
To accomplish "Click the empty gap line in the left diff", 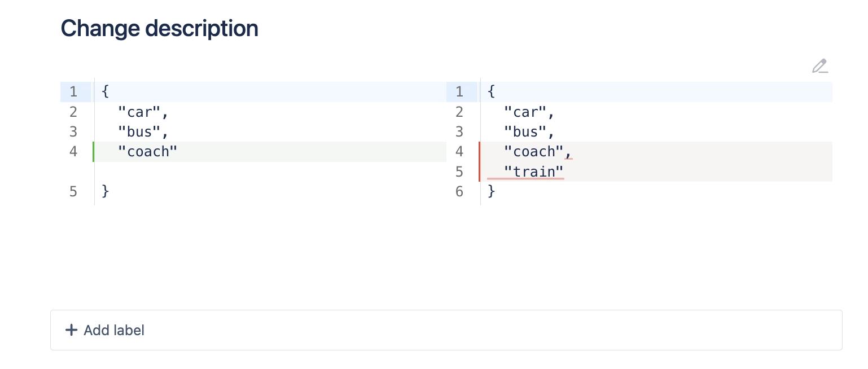I will pyautogui.click(x=254, y=172).
